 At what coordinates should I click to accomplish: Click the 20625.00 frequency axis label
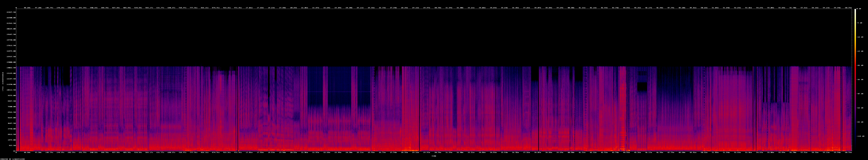pos(11,29)
